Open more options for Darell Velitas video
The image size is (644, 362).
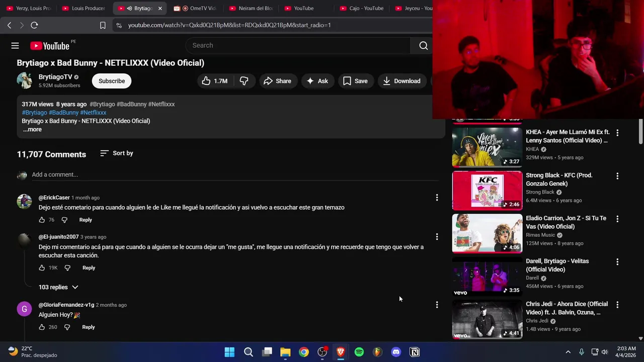617,262
